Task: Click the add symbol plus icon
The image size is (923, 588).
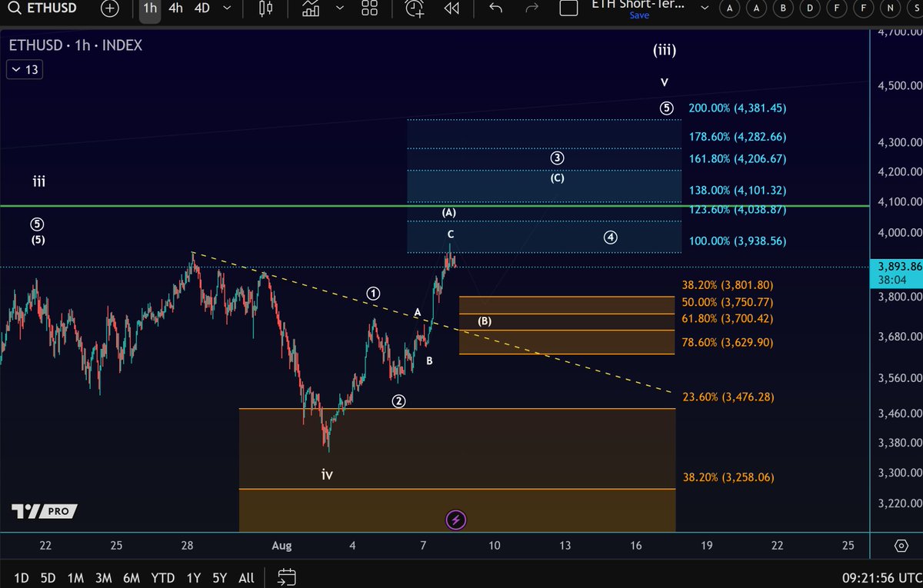Action: tap(110, 9)
